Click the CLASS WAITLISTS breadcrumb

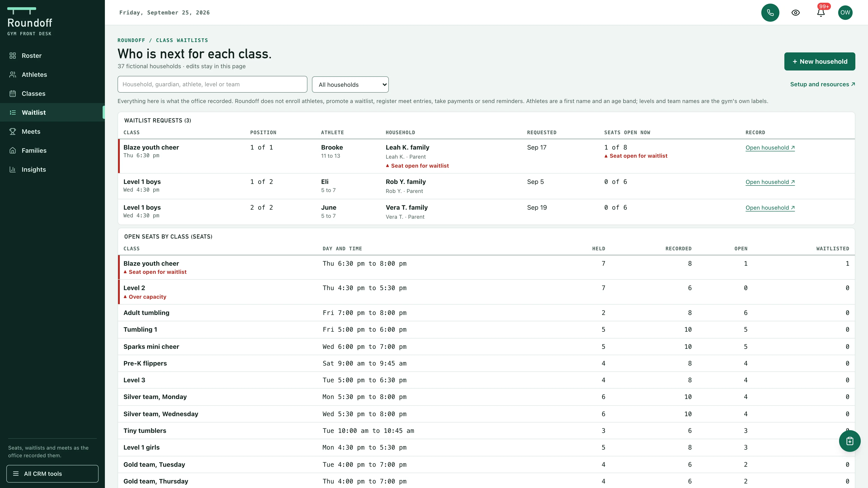[x=182, y=40]
